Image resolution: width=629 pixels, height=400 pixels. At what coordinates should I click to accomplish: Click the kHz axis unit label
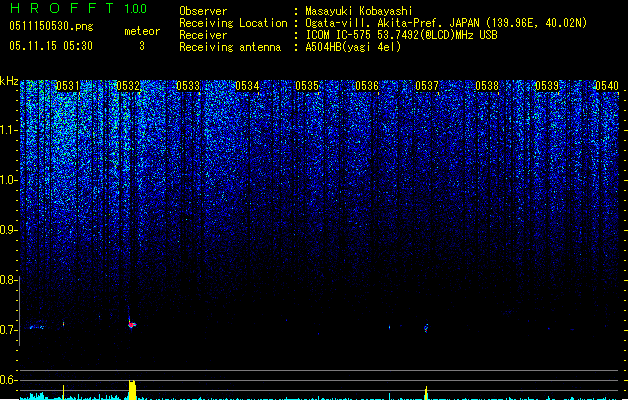click(9, 81)
